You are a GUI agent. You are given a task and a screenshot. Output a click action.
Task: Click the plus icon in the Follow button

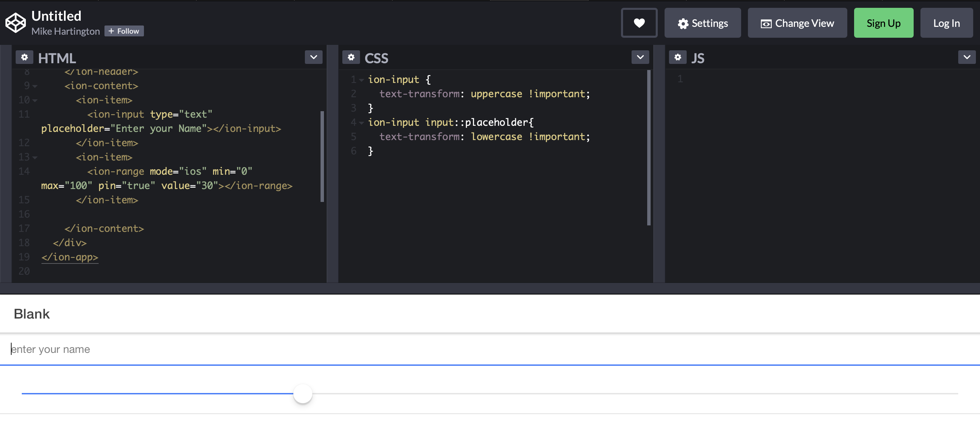[111, 31]
